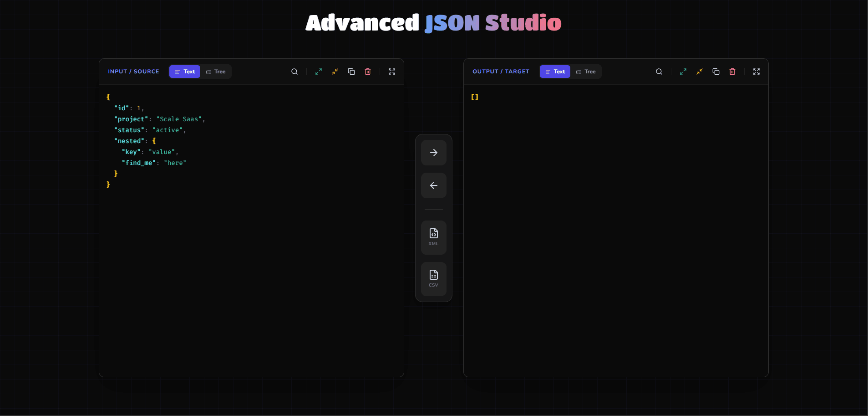This screenshot has height=416, width=868.
Task: Copy the input JSON to clipboard
Action: pyautogui.click(x=351, y=72)
